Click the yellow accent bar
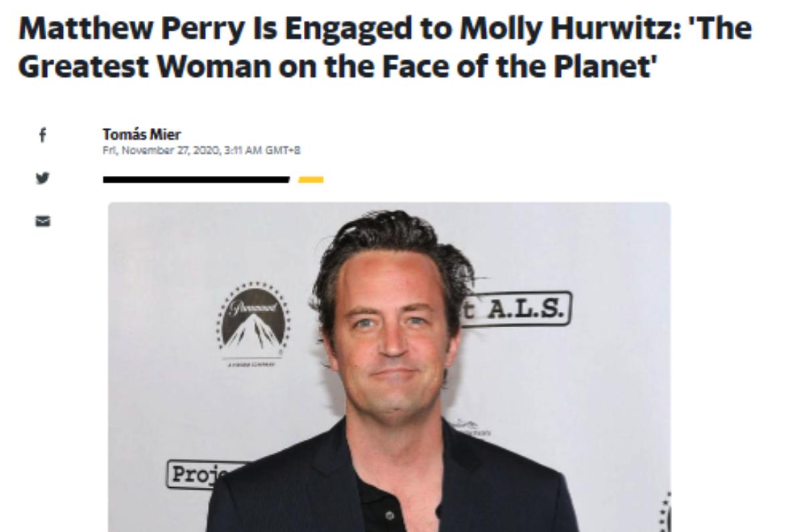This screenshot has width=811, height=532. point(310,179)
